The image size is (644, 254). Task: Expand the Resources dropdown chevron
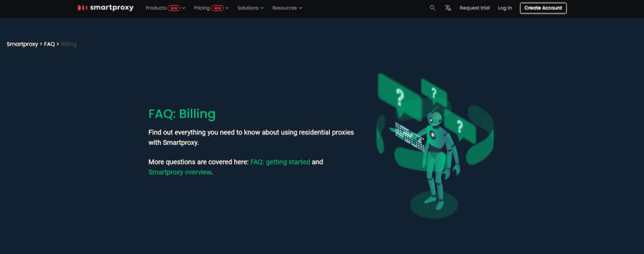300,8
